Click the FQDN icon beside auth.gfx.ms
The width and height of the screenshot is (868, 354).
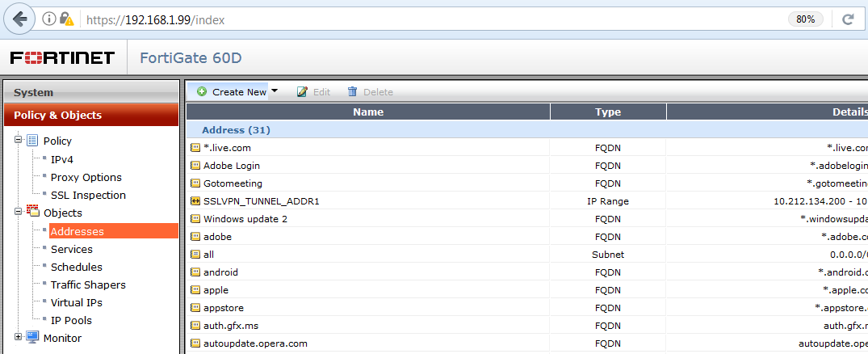pos(195,325)
